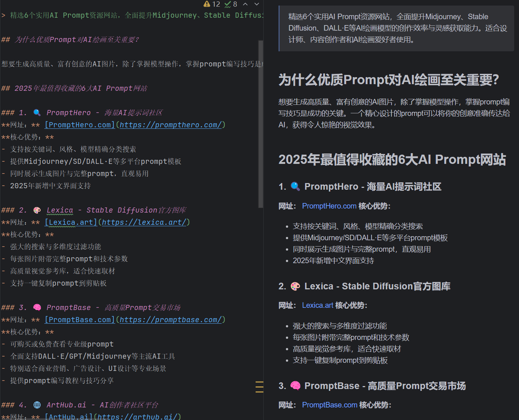Click palette emoji in editor Lexica heading
The height and width of the screenshot is (420, 519).
tap(37, 210)
